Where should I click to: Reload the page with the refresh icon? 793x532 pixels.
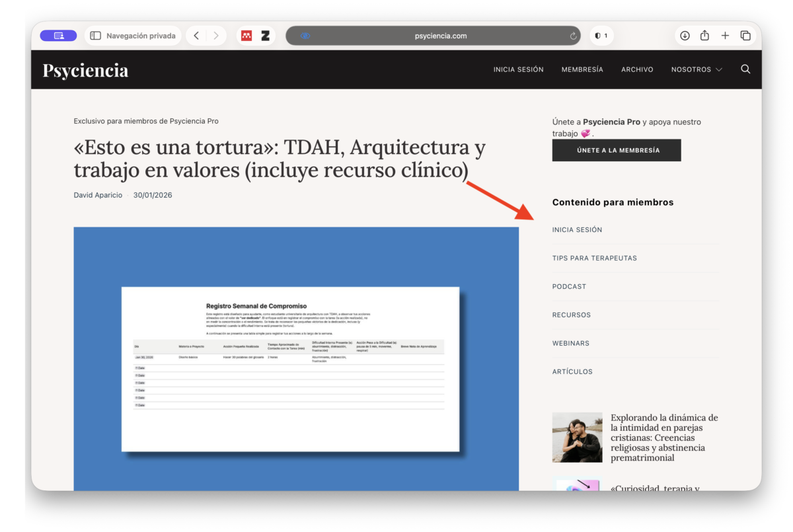tap(573, 36)
